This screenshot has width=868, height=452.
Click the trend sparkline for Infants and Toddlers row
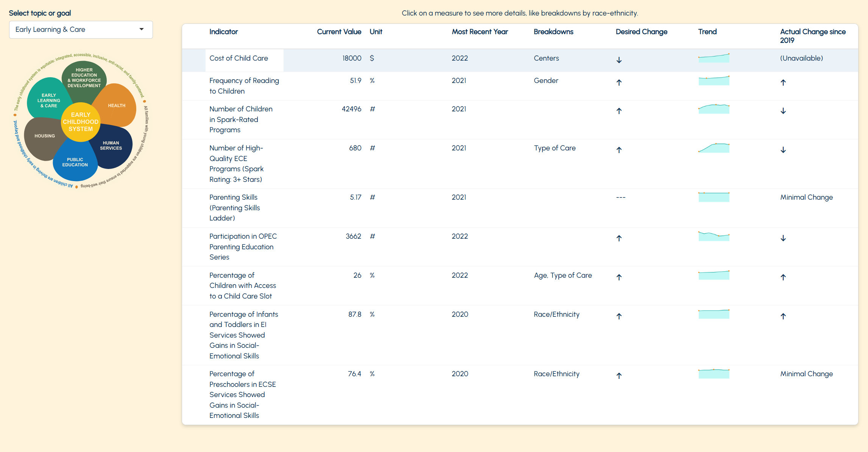click(714, 314)
